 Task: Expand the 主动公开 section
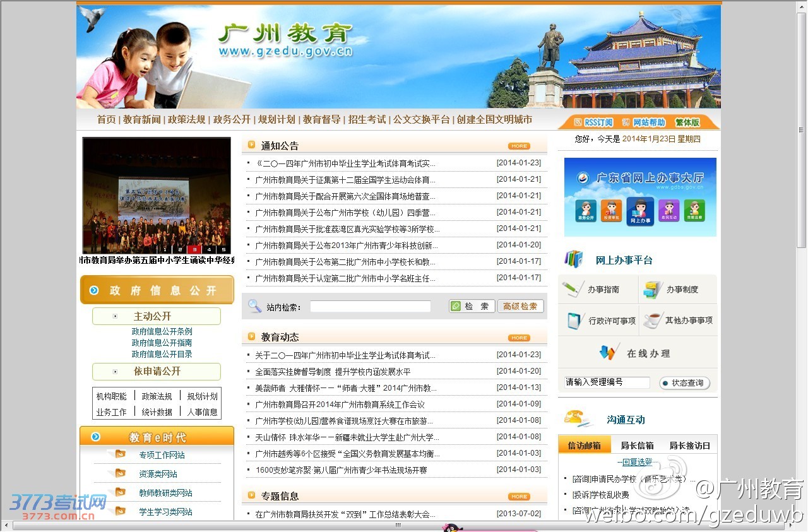tap(115, 316)
